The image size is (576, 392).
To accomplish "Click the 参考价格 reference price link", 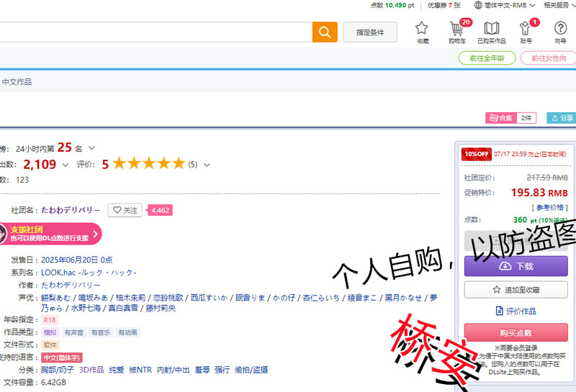I will [549, 208].
